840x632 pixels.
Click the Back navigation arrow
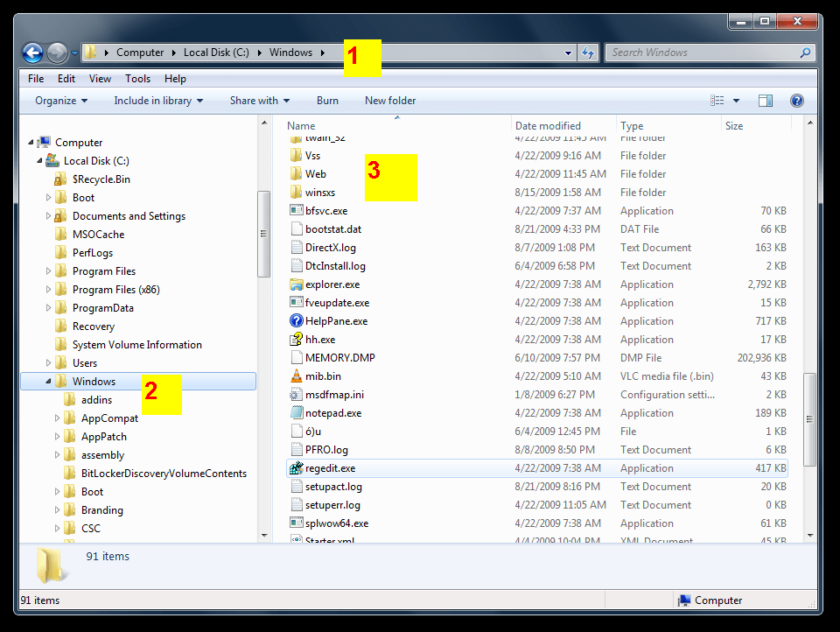pyautogui.click(x=32, y=53)
